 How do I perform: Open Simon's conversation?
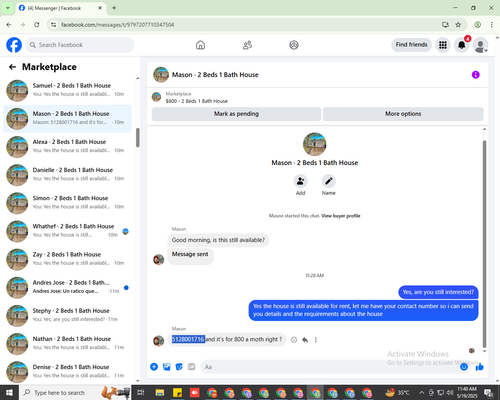click(x=67, y=203)
